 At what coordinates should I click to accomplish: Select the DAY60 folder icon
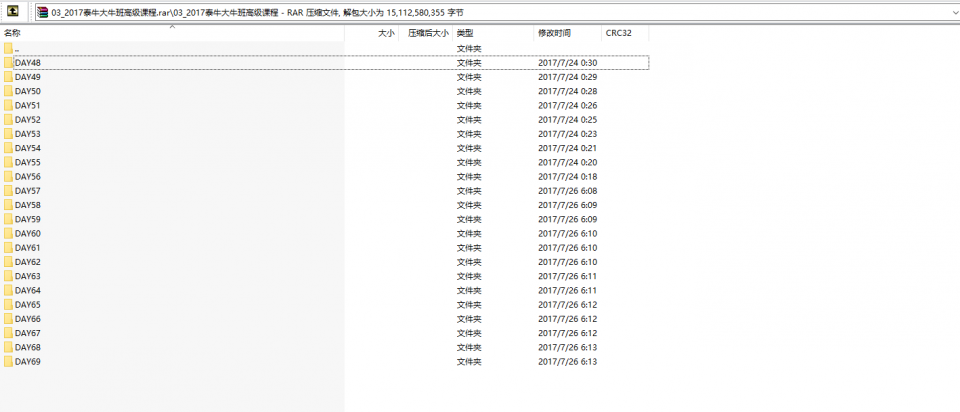[x=8, y=233]
